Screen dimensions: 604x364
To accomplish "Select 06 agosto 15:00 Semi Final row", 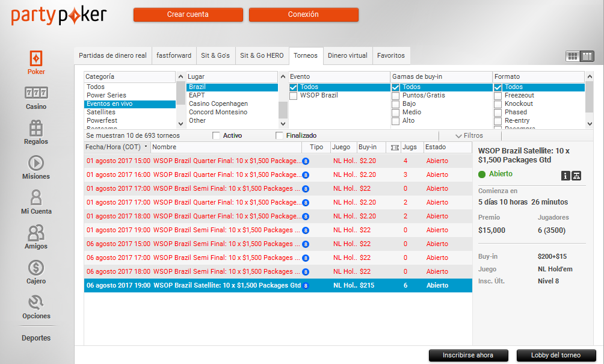I will point(278,244).
